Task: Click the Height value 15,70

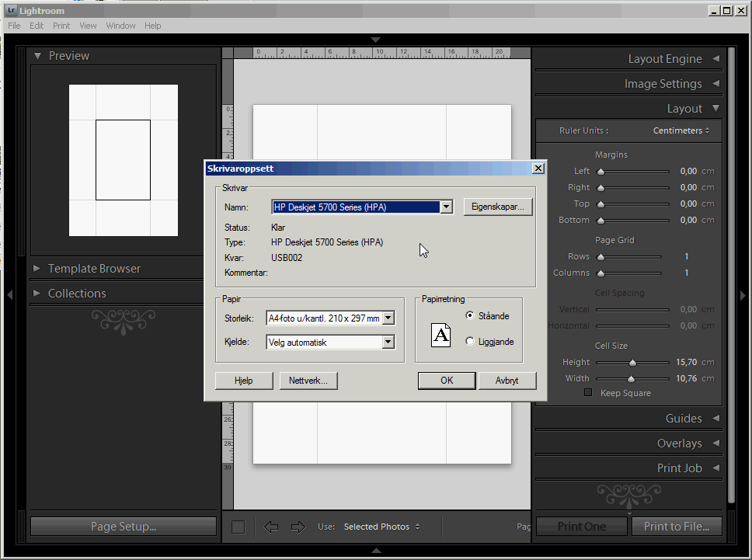Action: pyautogui.click(x=686, y=362)
